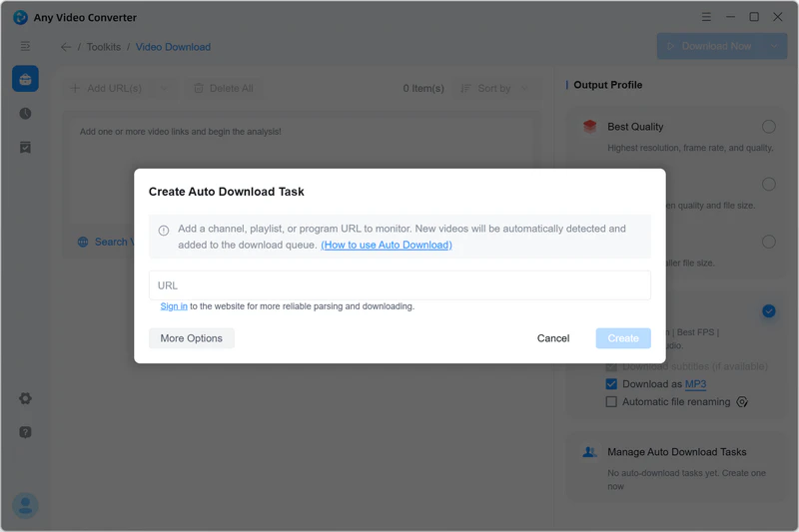Click the Any Video Converter app logo

point(20,17)
